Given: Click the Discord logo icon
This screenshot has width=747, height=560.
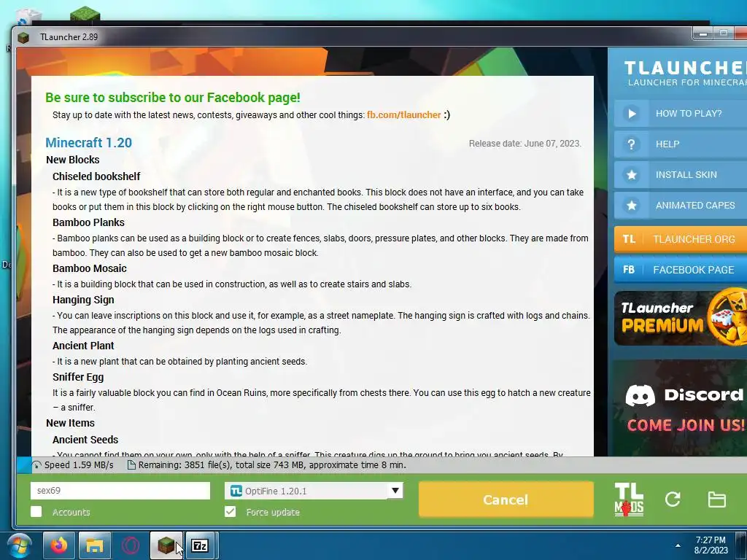Looking at the screenshot, I should point(640,395).
